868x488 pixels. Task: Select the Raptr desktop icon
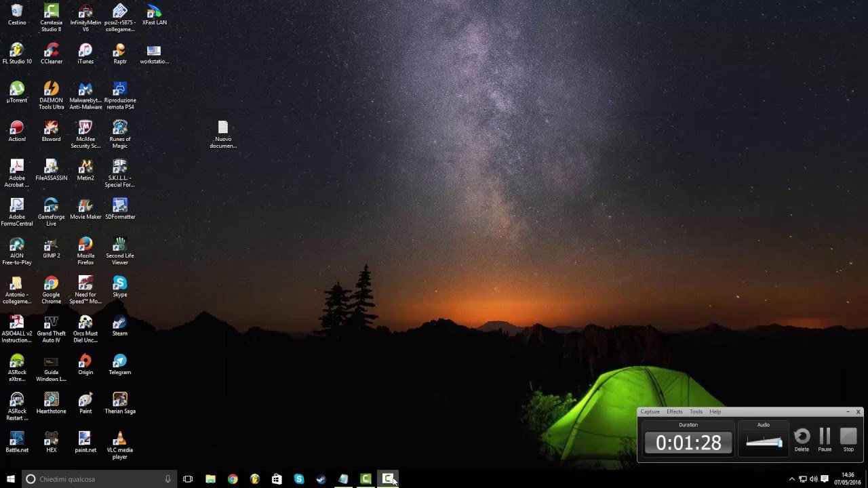120,54
